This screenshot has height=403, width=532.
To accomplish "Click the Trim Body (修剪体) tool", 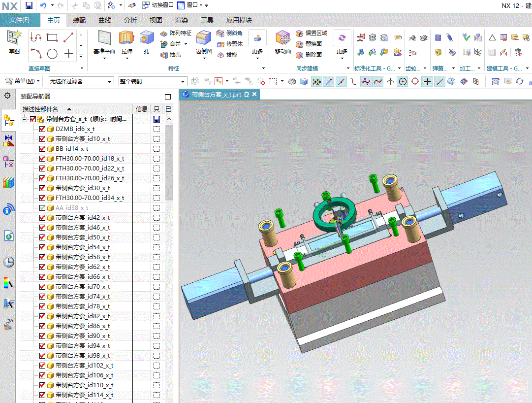I will click(x=230, y=44).
